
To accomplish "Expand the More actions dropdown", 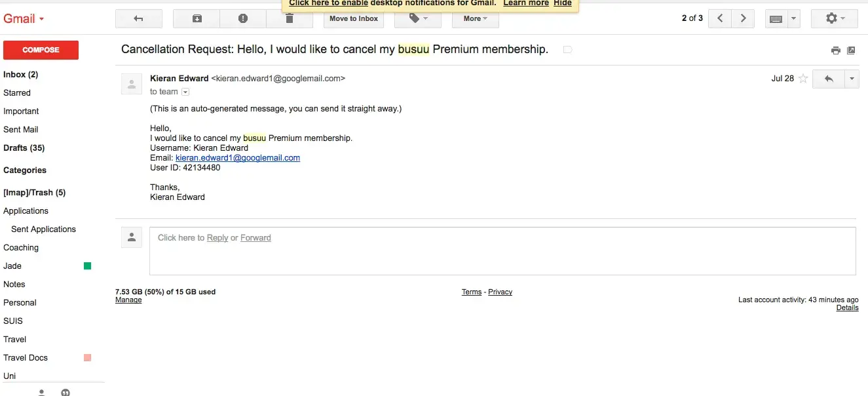I will (x=476, y=19).
